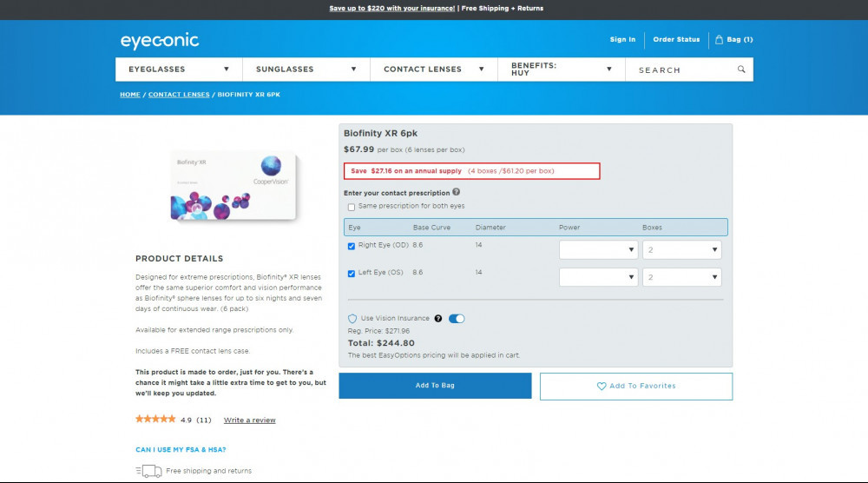Expand the Contact Lenses menu
Viewport: 868px width, 483px height.
point(434,69)
